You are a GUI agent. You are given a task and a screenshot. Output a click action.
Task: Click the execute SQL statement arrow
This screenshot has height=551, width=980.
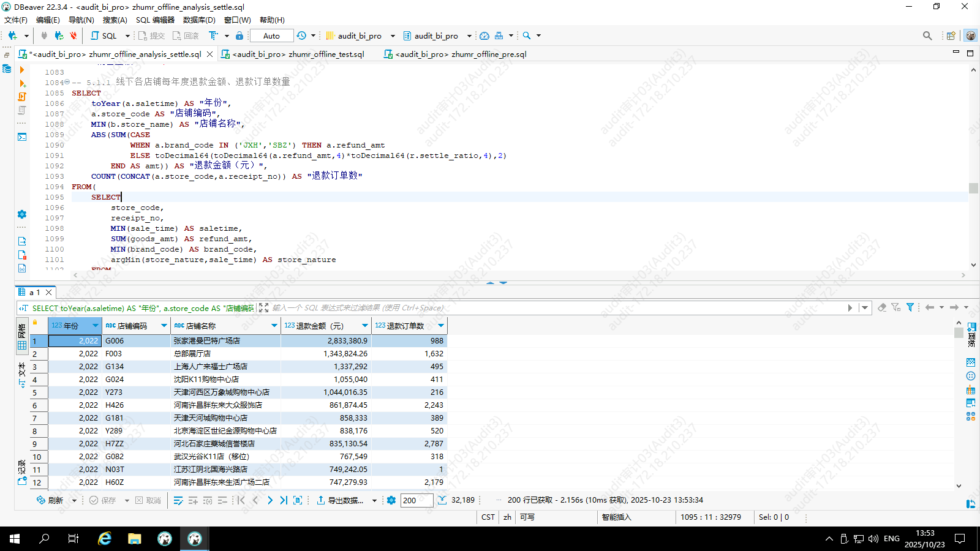[x=22, y=70]
